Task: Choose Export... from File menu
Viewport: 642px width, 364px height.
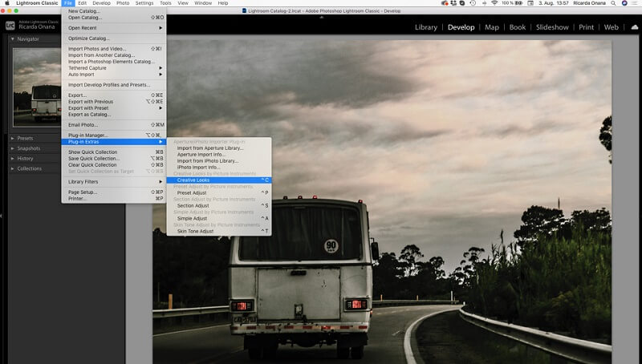Action: 114,95
